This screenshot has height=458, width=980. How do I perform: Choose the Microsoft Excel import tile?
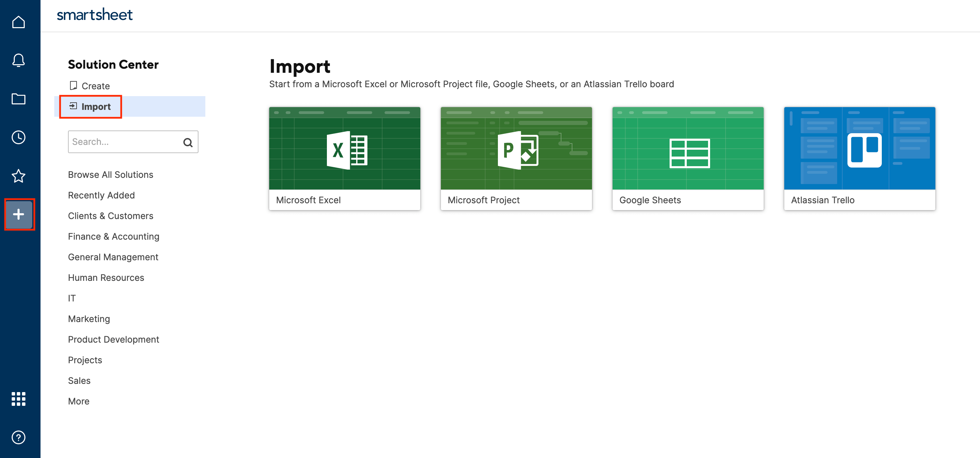pos(344,158)
